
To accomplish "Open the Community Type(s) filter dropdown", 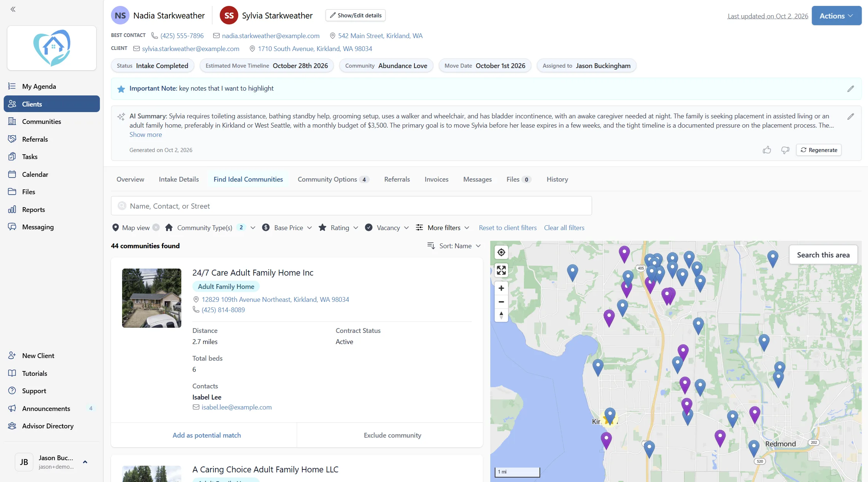I will (210, 227).
